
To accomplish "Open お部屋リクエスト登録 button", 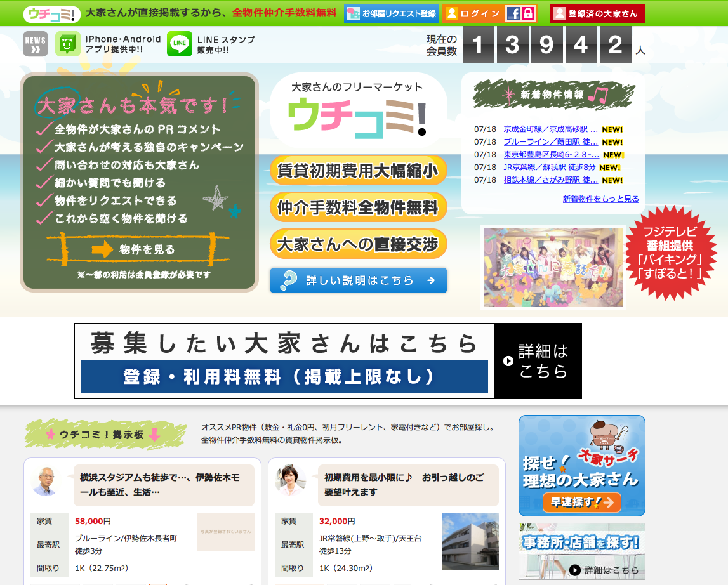I will [x=392, y=13].
